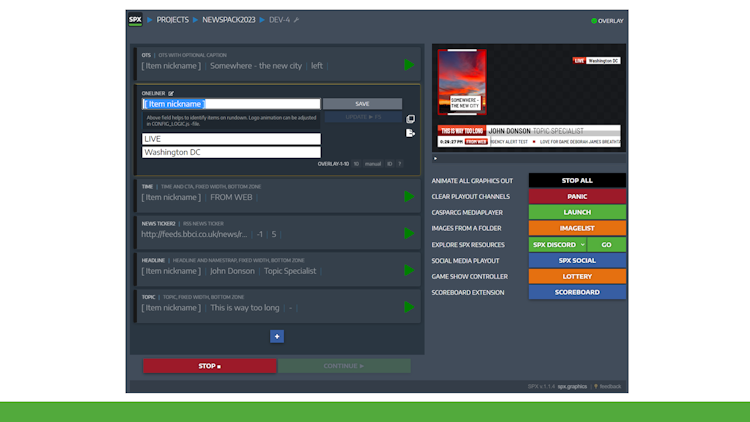Viewport: 750px width, 422px height.
Task: Open the spx.graphics link
Action: 572,386
